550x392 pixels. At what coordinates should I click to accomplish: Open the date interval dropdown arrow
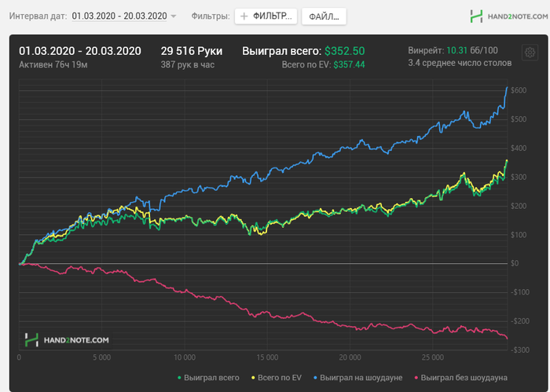pyautogui.click(x=174, y=16)
